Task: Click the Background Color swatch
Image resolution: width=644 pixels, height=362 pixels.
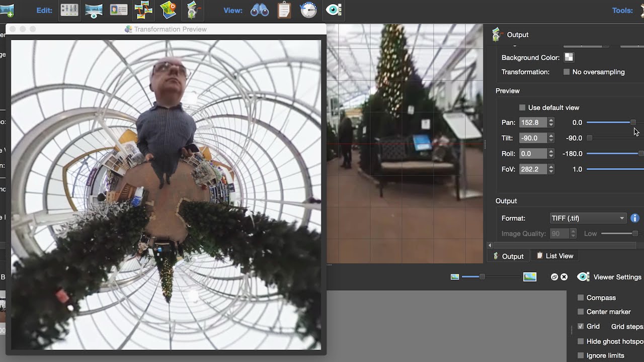Action: click(x=569, y=57)
